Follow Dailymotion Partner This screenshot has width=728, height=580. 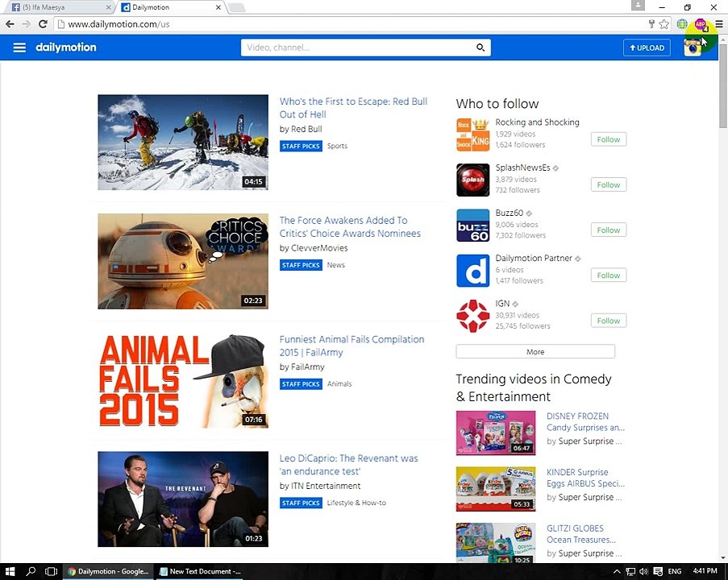click(608, 275)
